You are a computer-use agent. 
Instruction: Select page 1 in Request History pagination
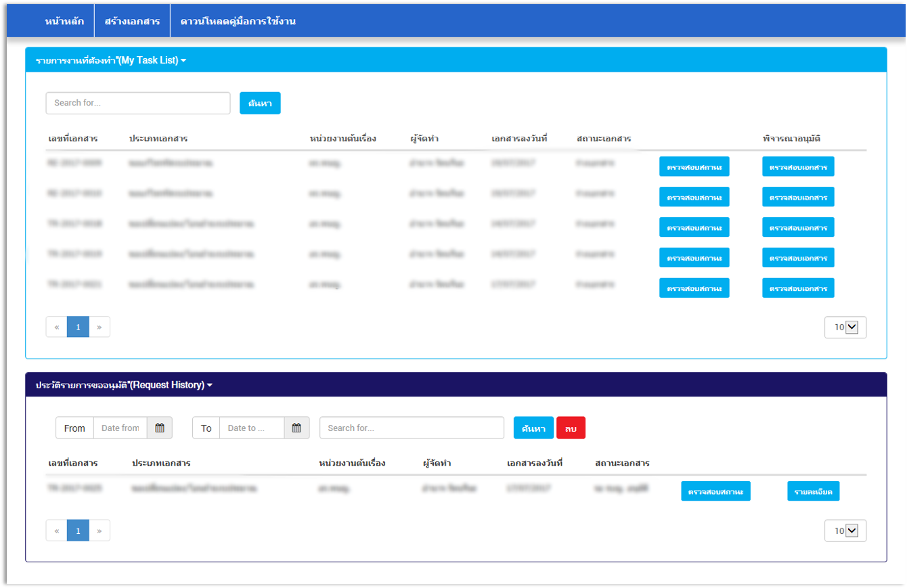(78, 530)
